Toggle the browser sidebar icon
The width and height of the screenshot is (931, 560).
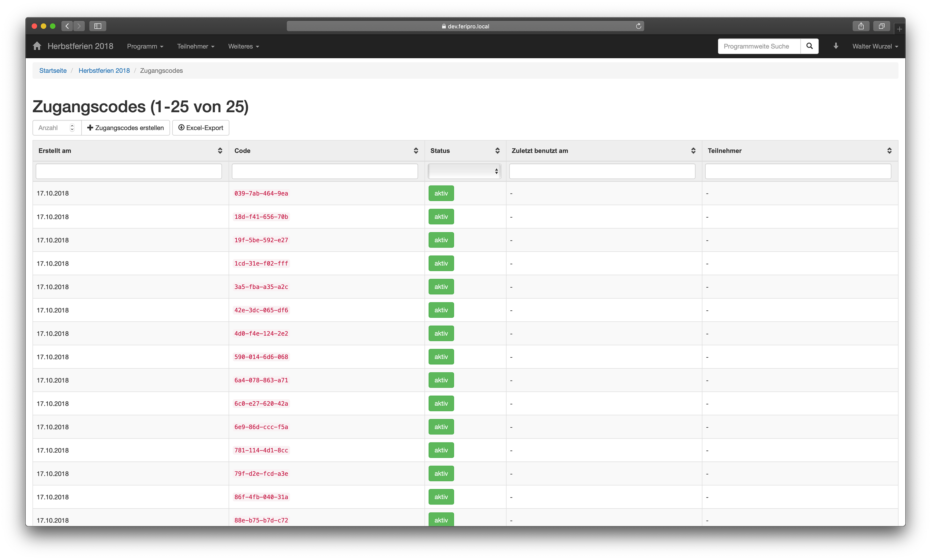[x=98, y=26]
